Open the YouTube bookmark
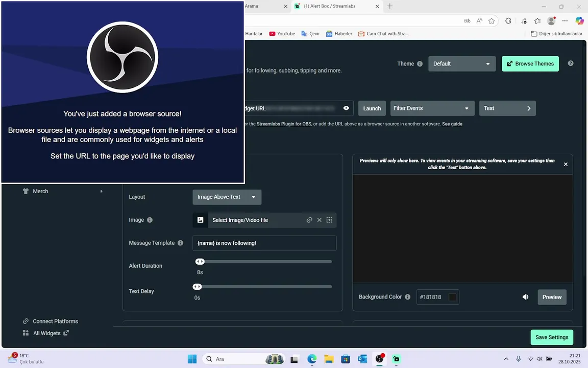 click(282, 33)
